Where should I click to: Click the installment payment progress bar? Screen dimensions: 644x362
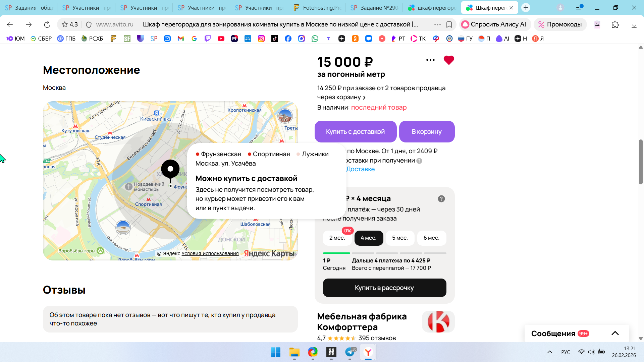384,253
